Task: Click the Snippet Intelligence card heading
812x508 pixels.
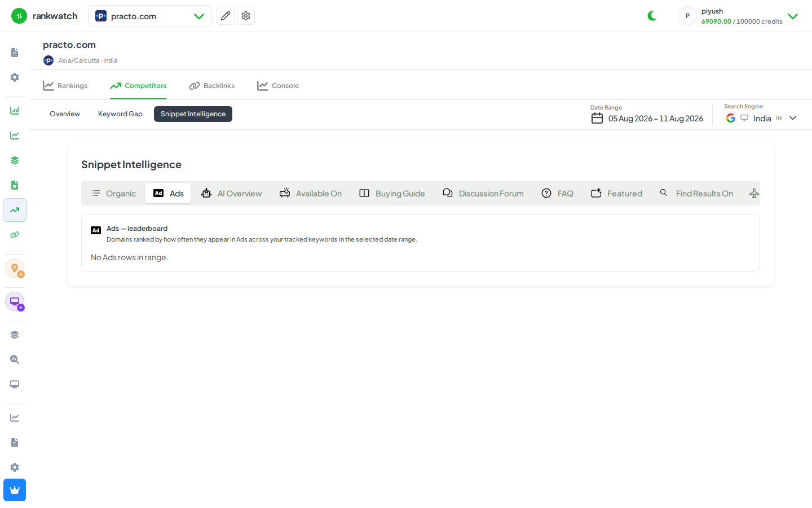Action: point(131,165)
